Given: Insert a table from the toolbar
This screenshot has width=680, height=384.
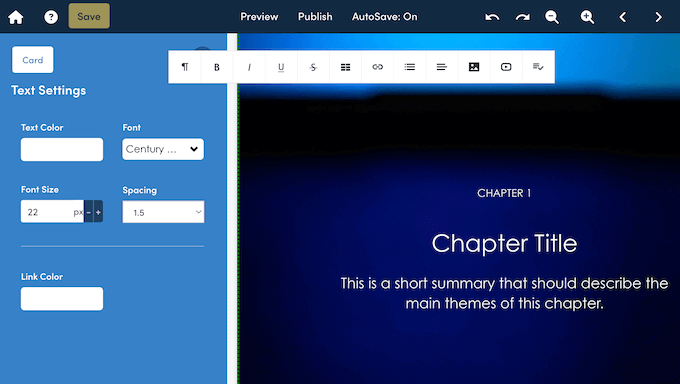Looking at the screenshot, I should (345, 67).
